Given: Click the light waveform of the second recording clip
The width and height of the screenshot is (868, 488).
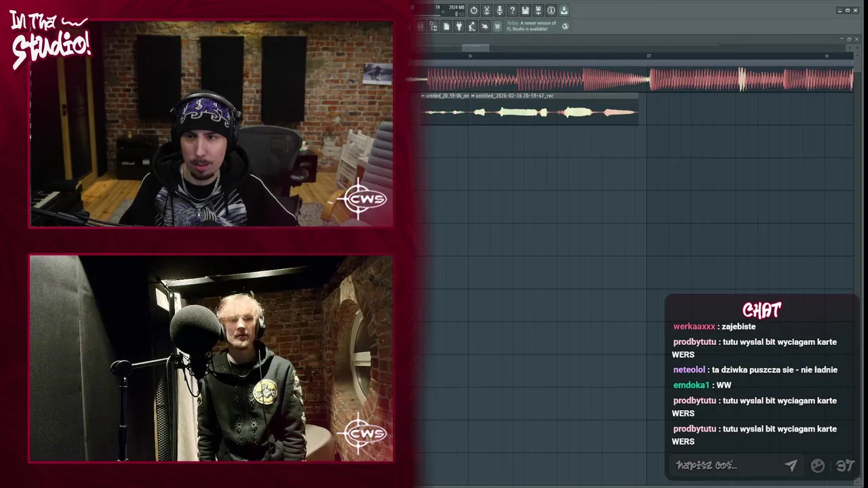Looking at the screenshot, I should (555, 112).
